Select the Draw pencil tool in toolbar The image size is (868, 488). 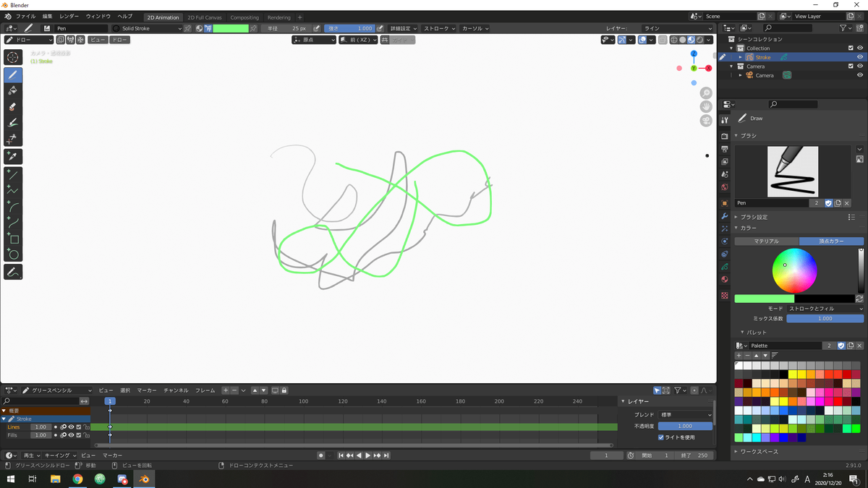13,74
